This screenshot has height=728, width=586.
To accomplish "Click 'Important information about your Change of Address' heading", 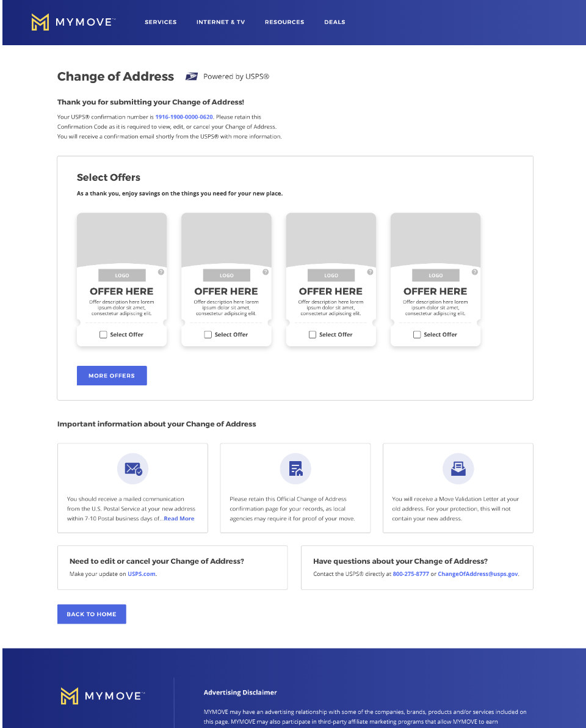I will tap(157, 424).
